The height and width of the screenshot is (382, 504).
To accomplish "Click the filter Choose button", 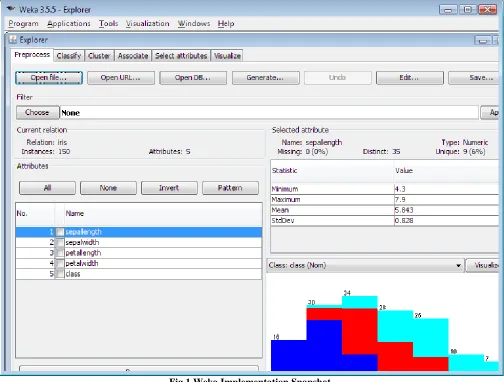I will click(x=37, y=113).
